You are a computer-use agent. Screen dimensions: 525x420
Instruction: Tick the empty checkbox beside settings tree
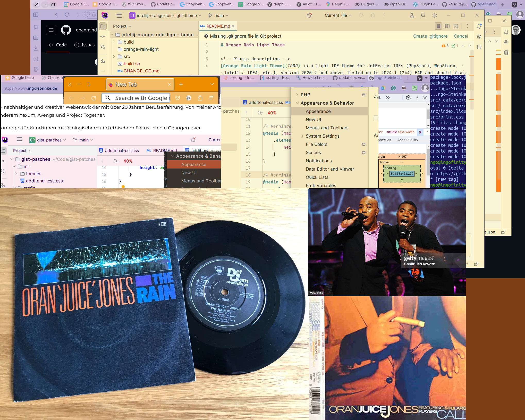(376, 118)
